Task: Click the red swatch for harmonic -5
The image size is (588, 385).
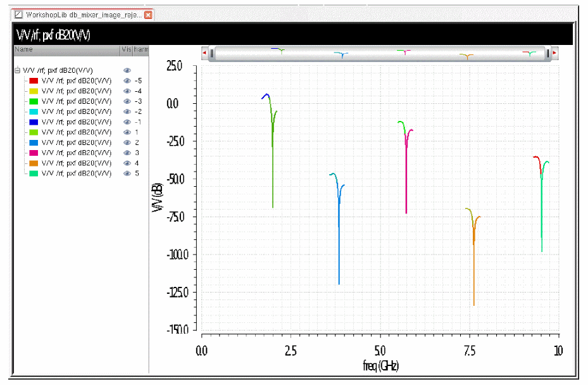Action: pos(34,81)
